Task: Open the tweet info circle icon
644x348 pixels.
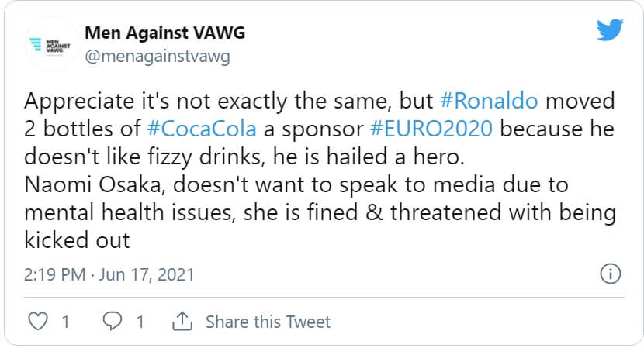Action: point(611,274)
